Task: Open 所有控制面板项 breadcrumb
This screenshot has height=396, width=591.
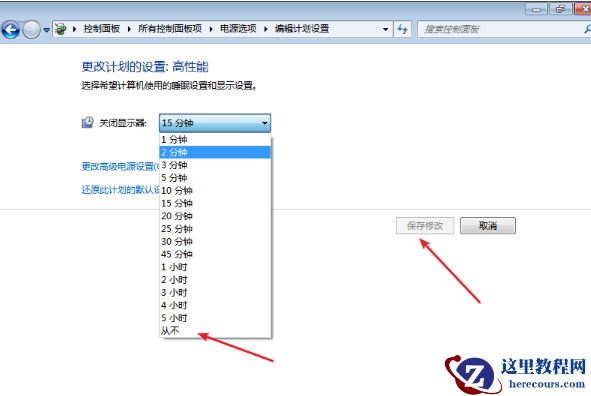Action: tap(170, 29)
